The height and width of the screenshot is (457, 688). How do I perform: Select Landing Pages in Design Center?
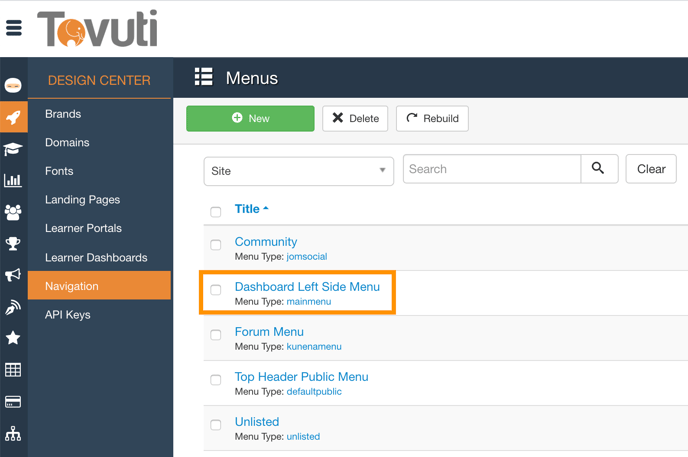pyautogui.click(x=82, y=200)
